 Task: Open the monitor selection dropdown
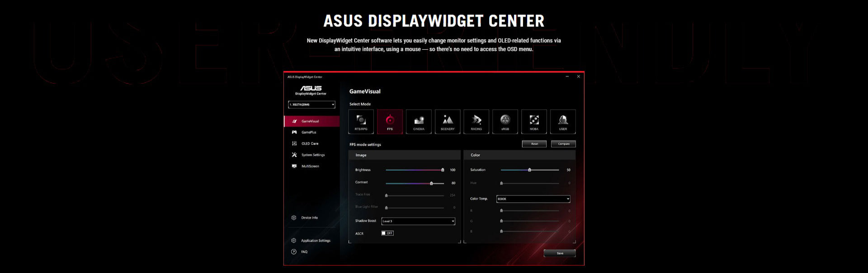pyautogui.click(x=311, y=105)
